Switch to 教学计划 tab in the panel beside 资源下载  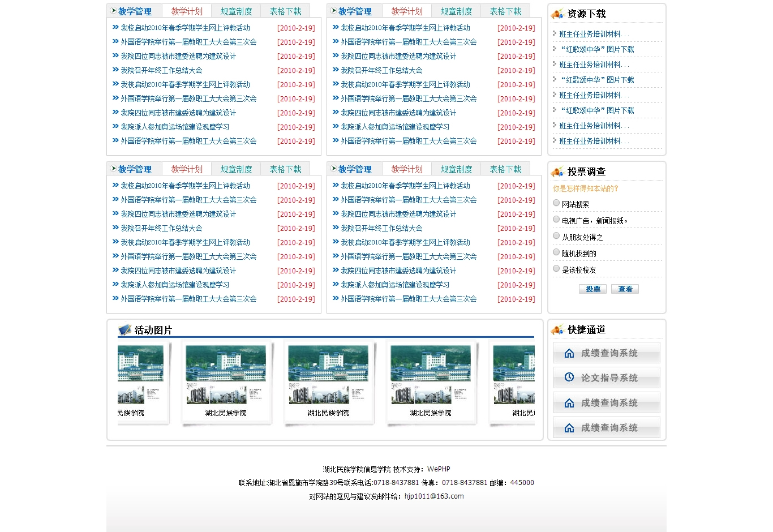(x=407, y=11)
